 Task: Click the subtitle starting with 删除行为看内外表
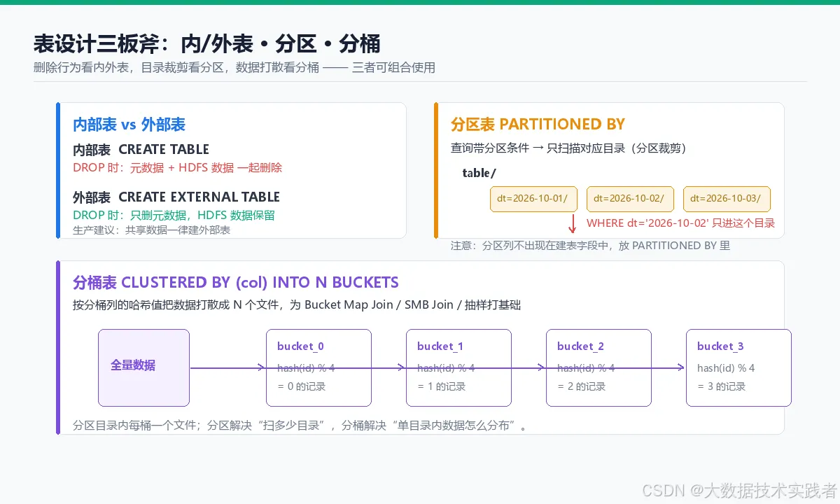234,68
